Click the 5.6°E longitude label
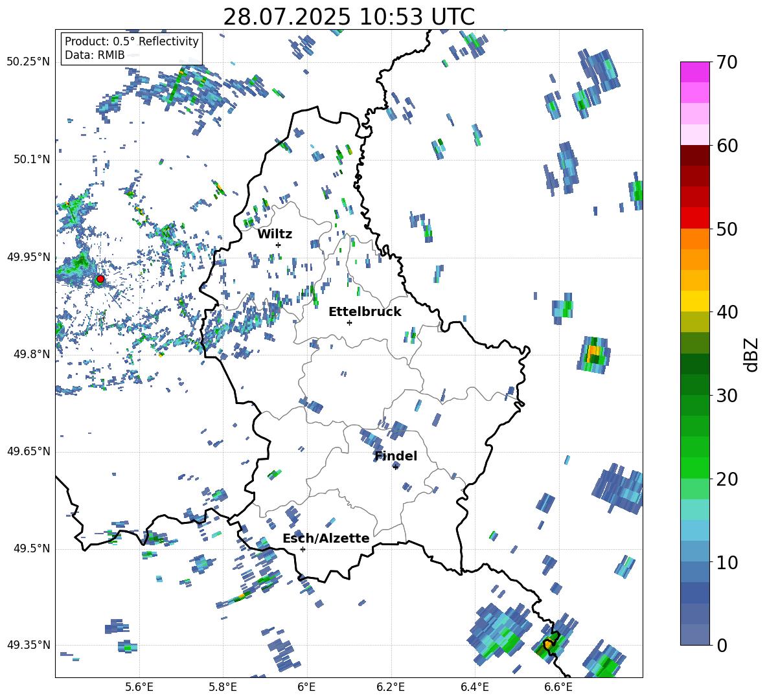 pos(139,687)
